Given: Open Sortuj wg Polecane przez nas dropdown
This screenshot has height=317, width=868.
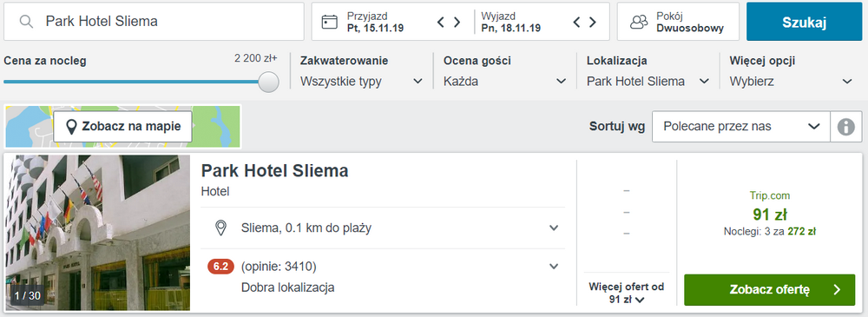Looking at the screenshot, I should point(741,126).
